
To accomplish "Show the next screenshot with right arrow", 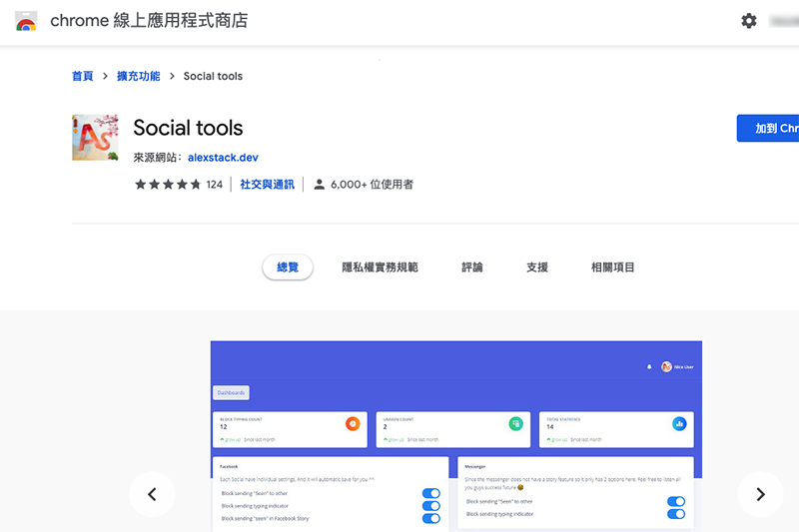I will pos(760,494).
